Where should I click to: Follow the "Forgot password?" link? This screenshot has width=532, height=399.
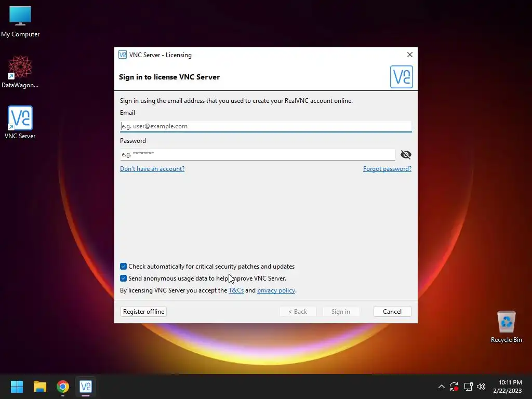point(387,169)
